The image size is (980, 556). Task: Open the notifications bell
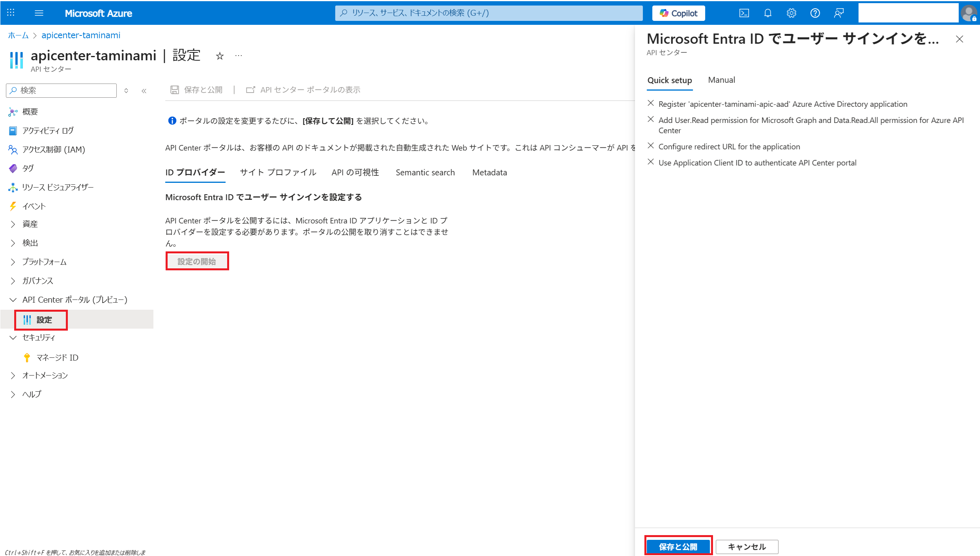click(x=767, y=13)
